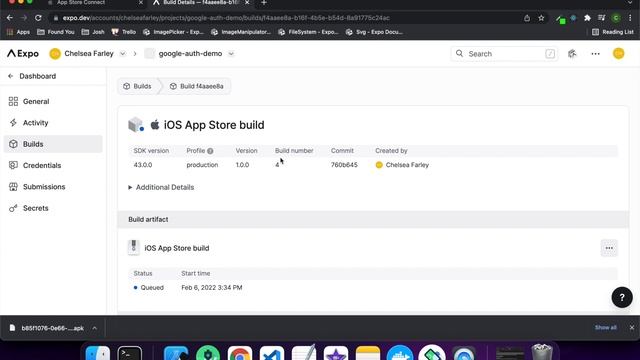
Task: Click the browser forward arrow
Action: coord(24,18)
